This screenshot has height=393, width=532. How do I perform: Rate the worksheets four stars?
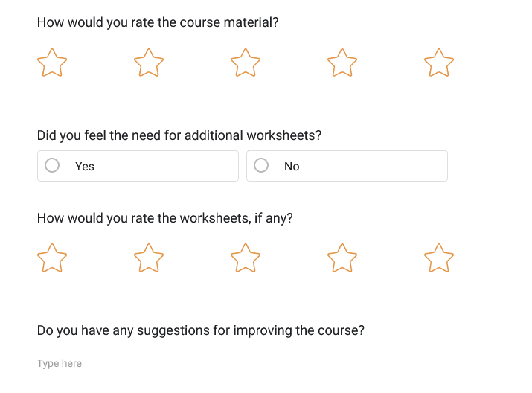[x=342, y=258]
